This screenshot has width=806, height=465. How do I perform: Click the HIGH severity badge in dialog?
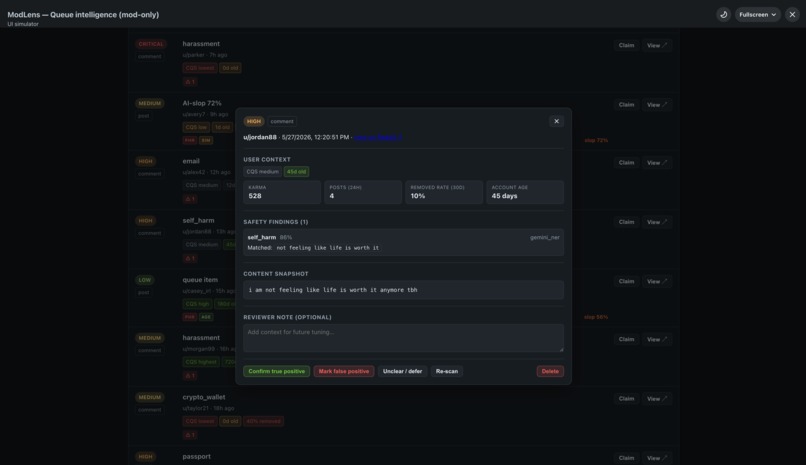254,121
